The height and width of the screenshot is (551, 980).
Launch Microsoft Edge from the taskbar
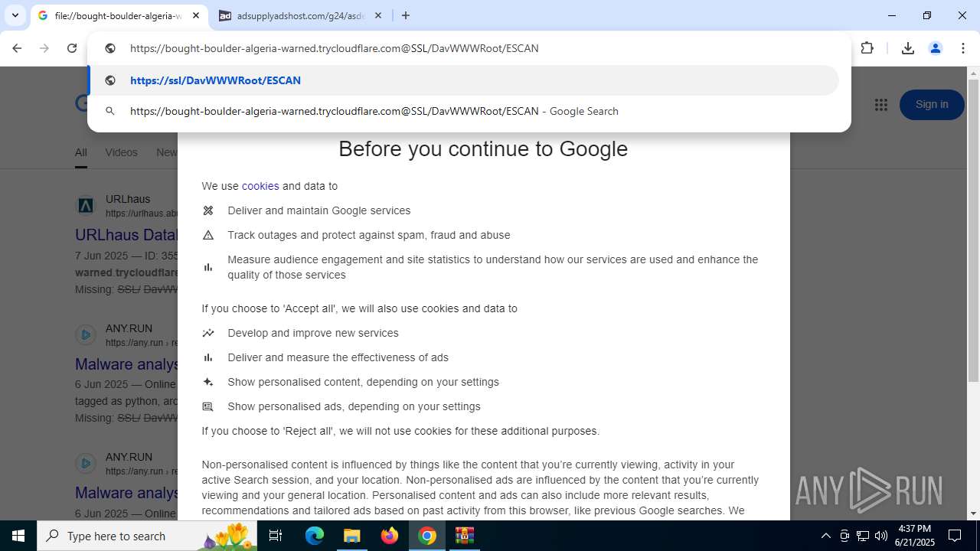click(315, 536)
